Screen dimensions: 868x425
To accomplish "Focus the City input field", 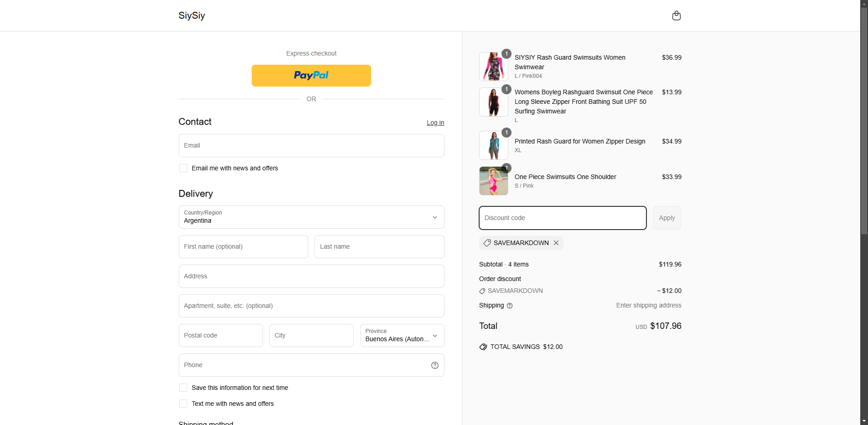I will pos(311,335).
